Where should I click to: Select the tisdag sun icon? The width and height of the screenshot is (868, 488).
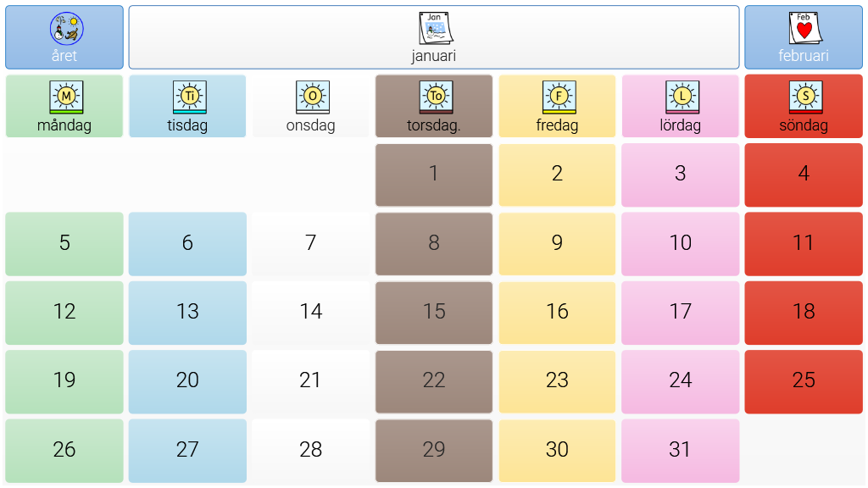click(x=188, y=97)
